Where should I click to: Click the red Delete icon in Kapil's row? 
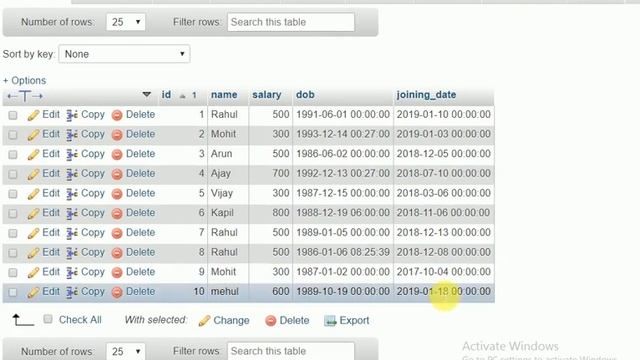pos(117,213)
